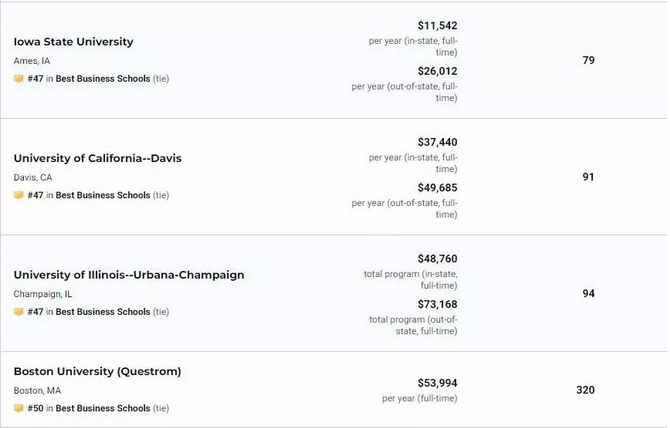Click the badge icon next to University of Illinois ranking

pos(18,312)
